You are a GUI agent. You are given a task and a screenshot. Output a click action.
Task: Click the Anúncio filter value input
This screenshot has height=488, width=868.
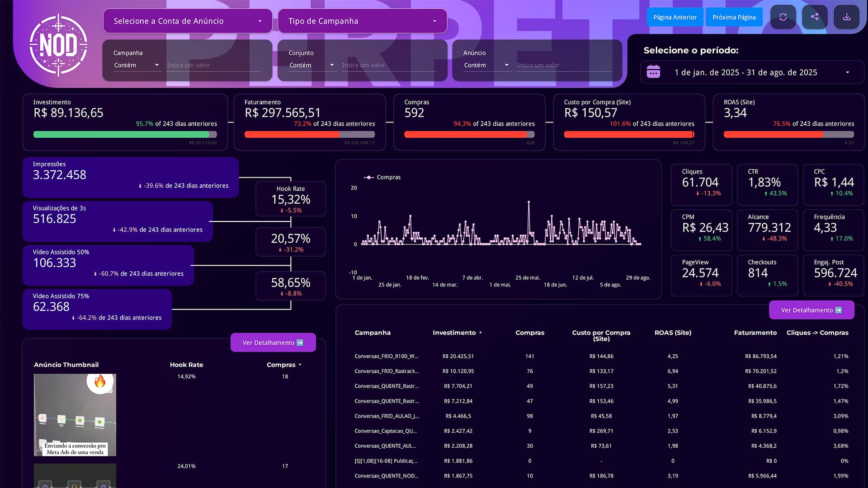pos(564,65)
